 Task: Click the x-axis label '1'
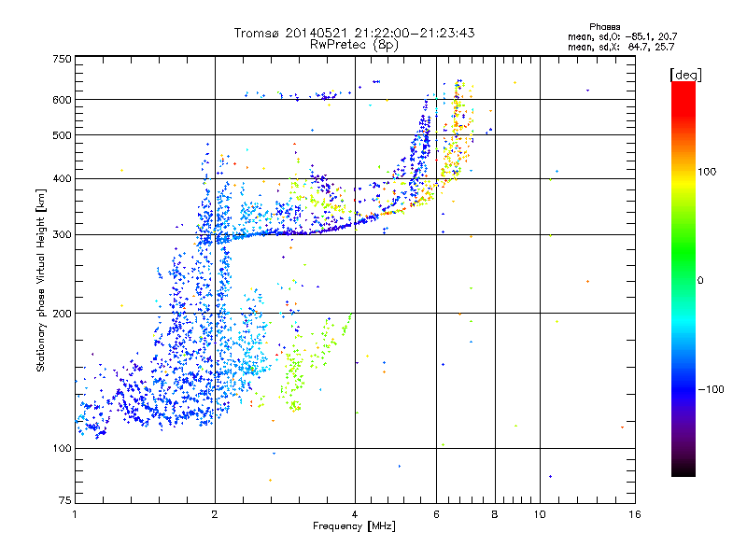[x=75, y=514]
